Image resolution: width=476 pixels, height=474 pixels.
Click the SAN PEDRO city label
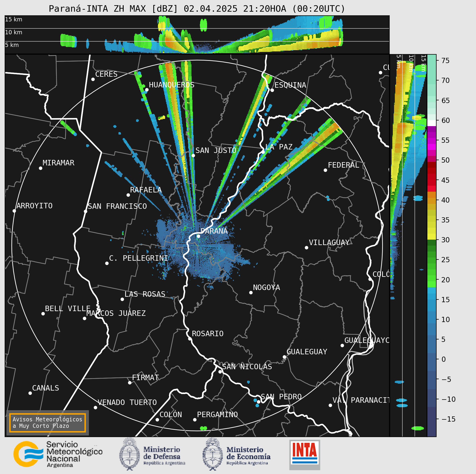click(281, 397)
